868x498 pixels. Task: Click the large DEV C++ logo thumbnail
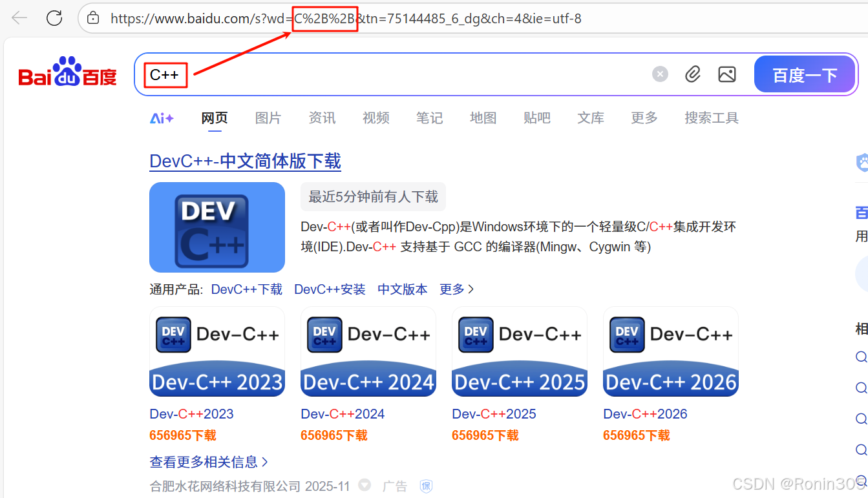[x=217, y=227]
